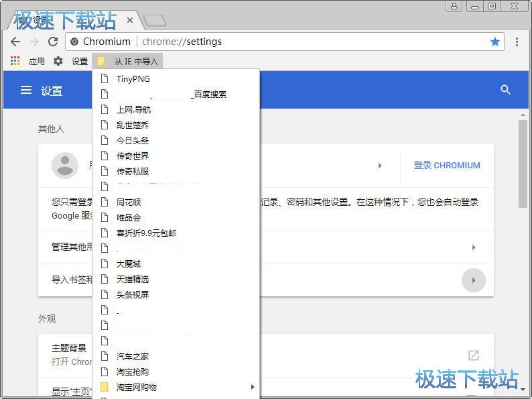This screenshot has width=532, height=399.
Task: Open the '从 IE 中导入' bookmark folder
Action: tap(127, 61)
